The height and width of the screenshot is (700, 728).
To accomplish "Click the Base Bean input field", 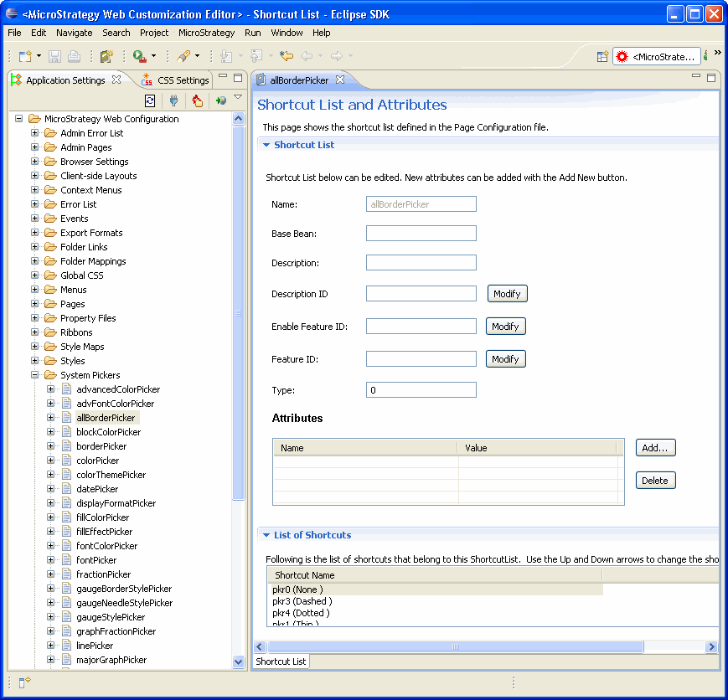I will [x=421, y=234].
